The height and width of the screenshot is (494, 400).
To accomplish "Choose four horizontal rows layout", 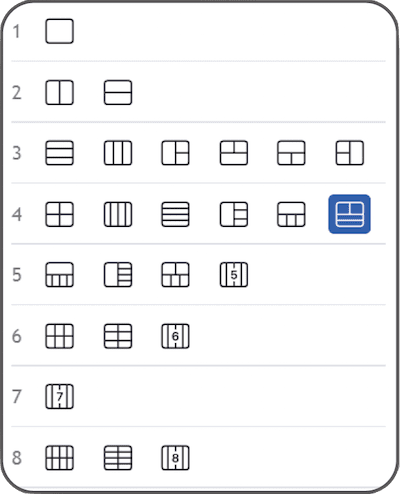I will tap(175, 214).
